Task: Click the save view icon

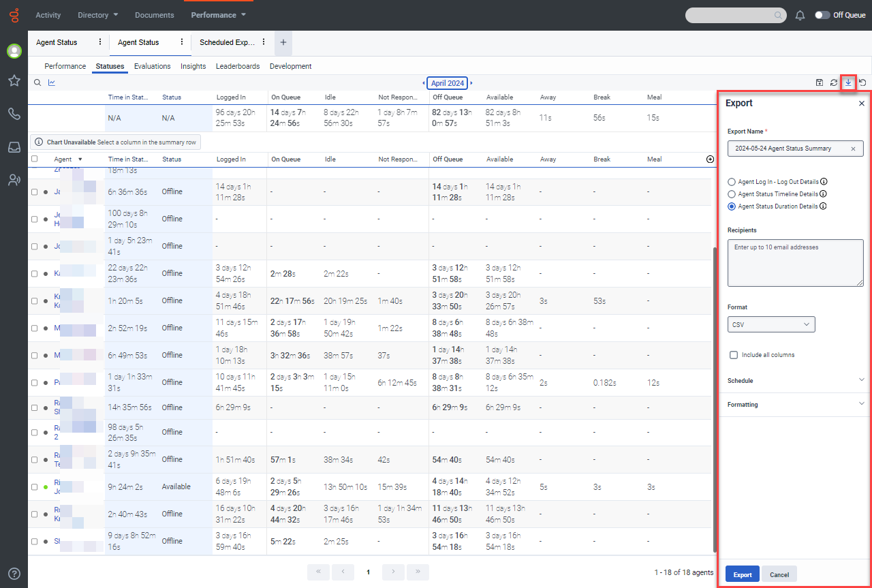Action: (x=820, y=82)
